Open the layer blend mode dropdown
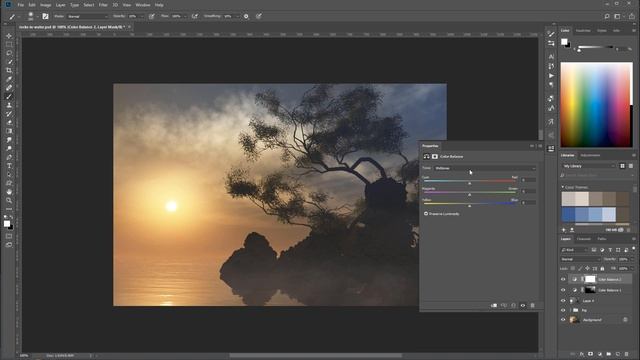This screenshot has height=360, width=640. point(580,259)
